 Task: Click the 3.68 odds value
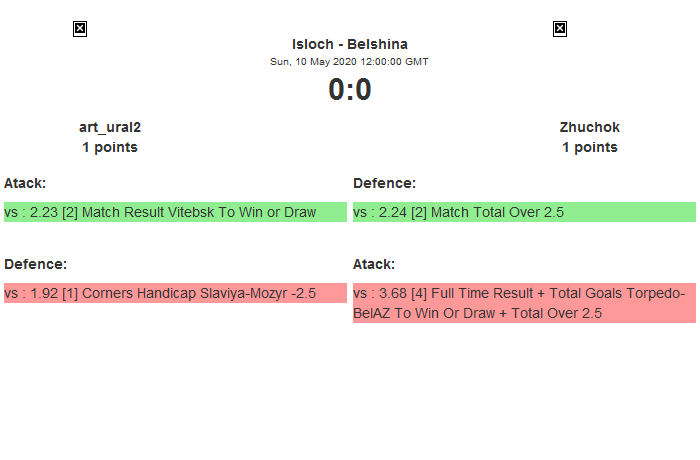pos(392,293)
